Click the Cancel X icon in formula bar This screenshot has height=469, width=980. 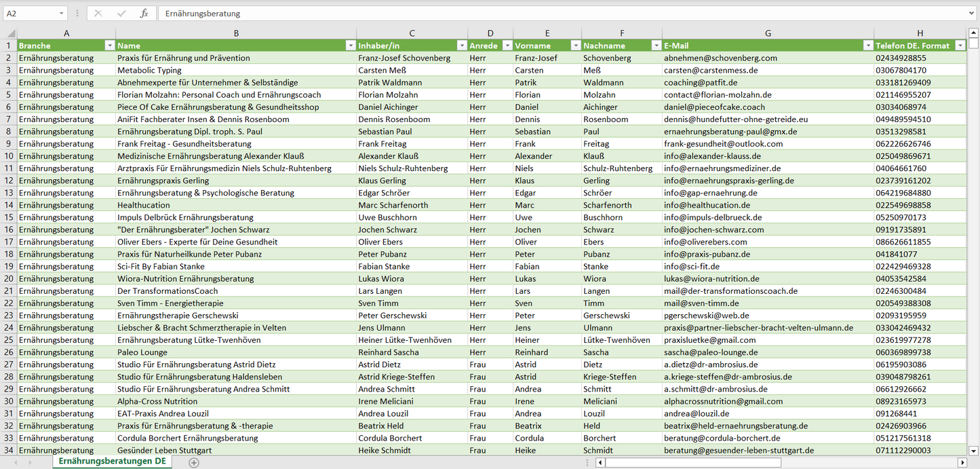(98, 14)
